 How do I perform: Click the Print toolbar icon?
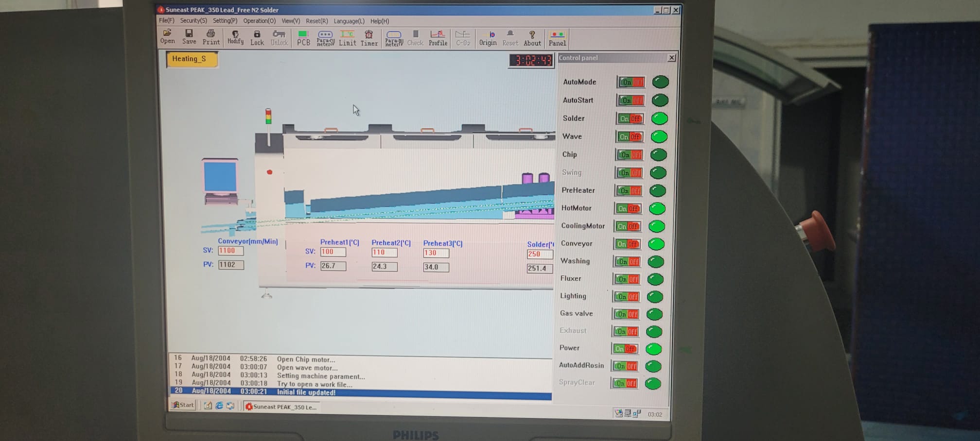[x=211, y=37]
